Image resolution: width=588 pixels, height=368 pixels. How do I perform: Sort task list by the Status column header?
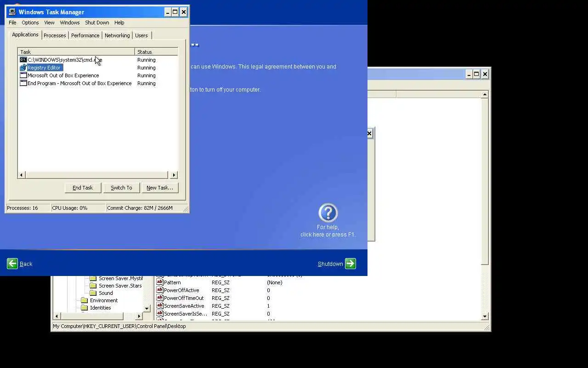(x=156, y=52)
